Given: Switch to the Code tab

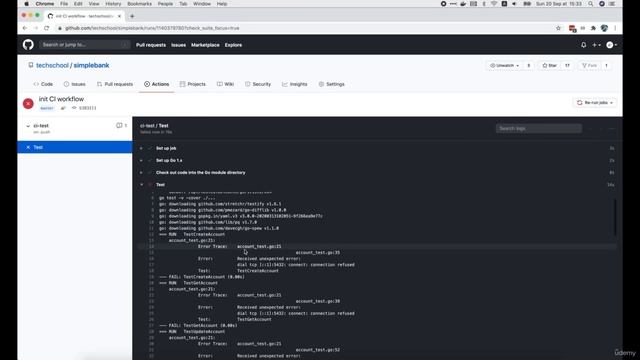Looking at the screenshot, I should (x=43, y=84).
